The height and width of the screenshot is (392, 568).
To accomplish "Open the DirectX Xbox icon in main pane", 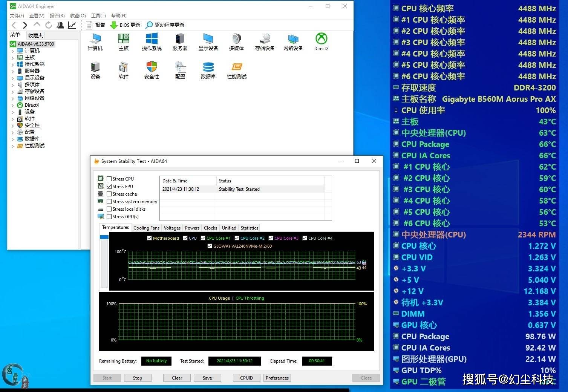I will pos(322,42).
